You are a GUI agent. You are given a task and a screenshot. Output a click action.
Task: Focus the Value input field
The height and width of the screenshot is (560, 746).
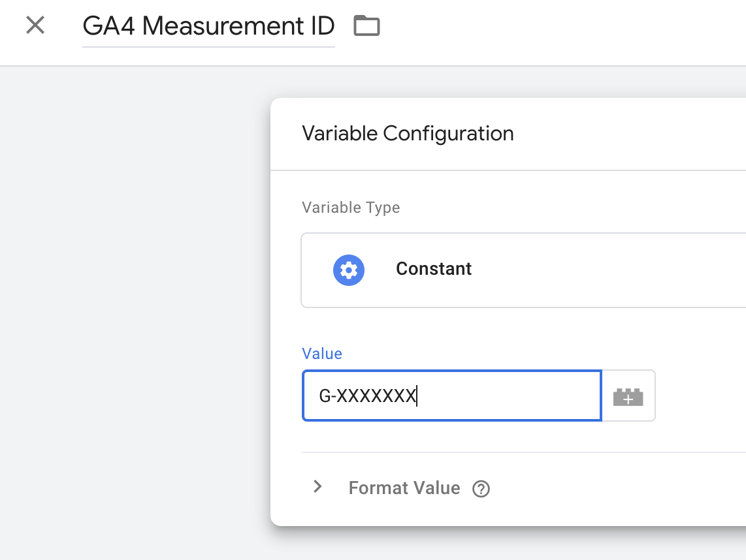(510, 396)
